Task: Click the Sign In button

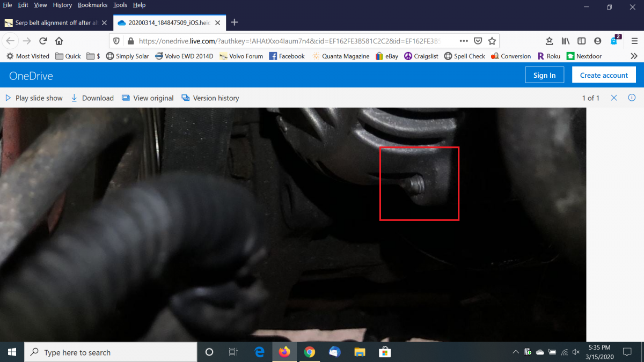Action: pyautogui.click(x=544, y=75)
